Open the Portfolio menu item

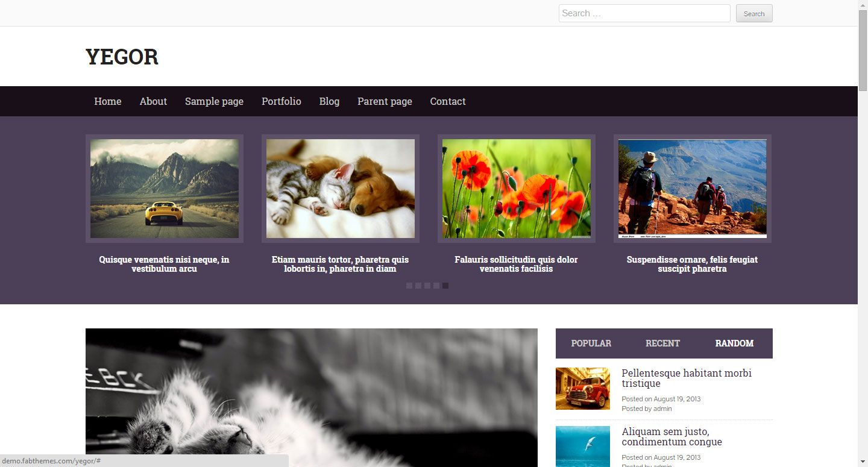click(x=281, y=101)
